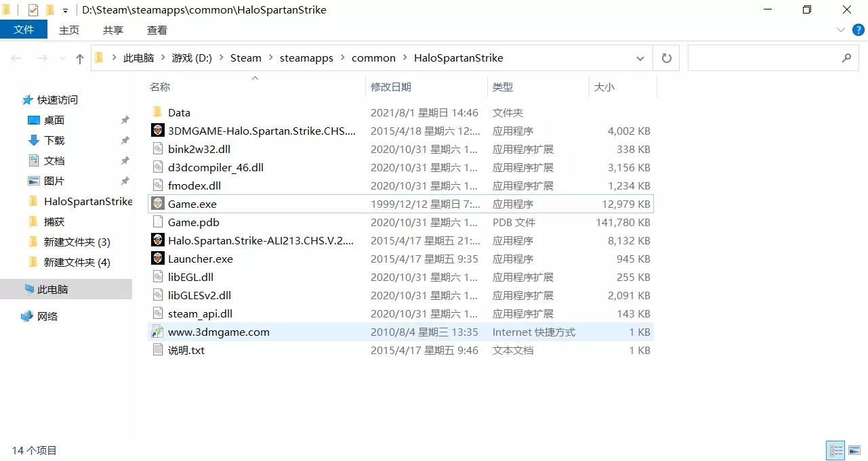This screenshot has width=868, height=461.
Task: Unpin 下载 using its pin icon
Action: point(125,140)
